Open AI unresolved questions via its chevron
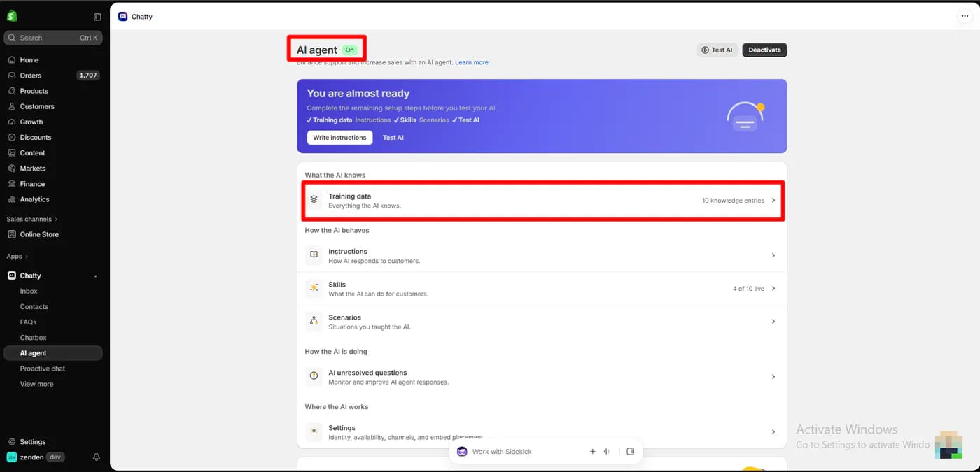The width and height of the screenshot is (980, 472). tap(773, 377)
